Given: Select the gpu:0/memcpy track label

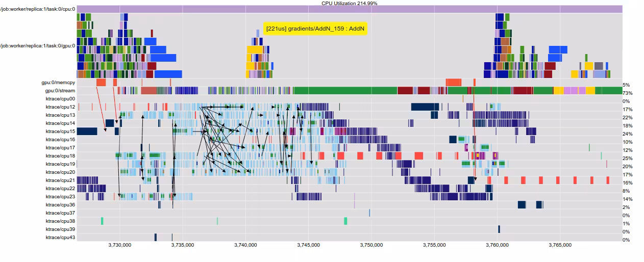Looking at the screenshot, I should 58,83.
